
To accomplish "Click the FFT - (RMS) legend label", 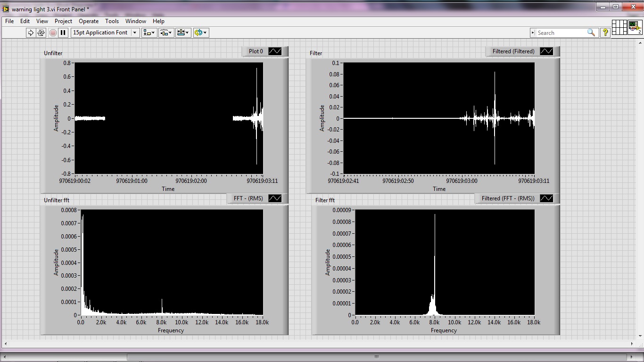I will click(248, 198).
